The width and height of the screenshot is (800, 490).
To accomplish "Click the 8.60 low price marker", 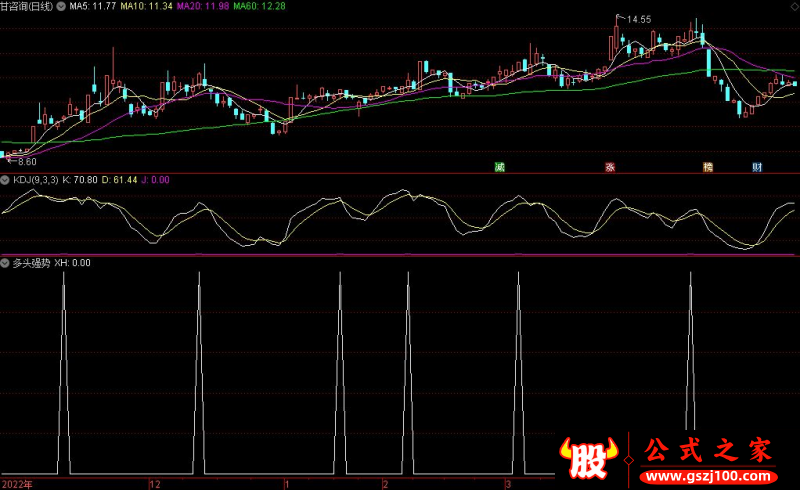I will [26, 161].
